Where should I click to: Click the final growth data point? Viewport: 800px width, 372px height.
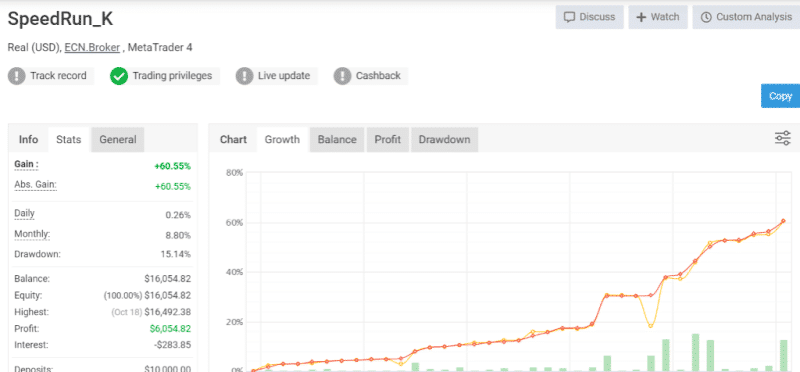click(783, 221)
